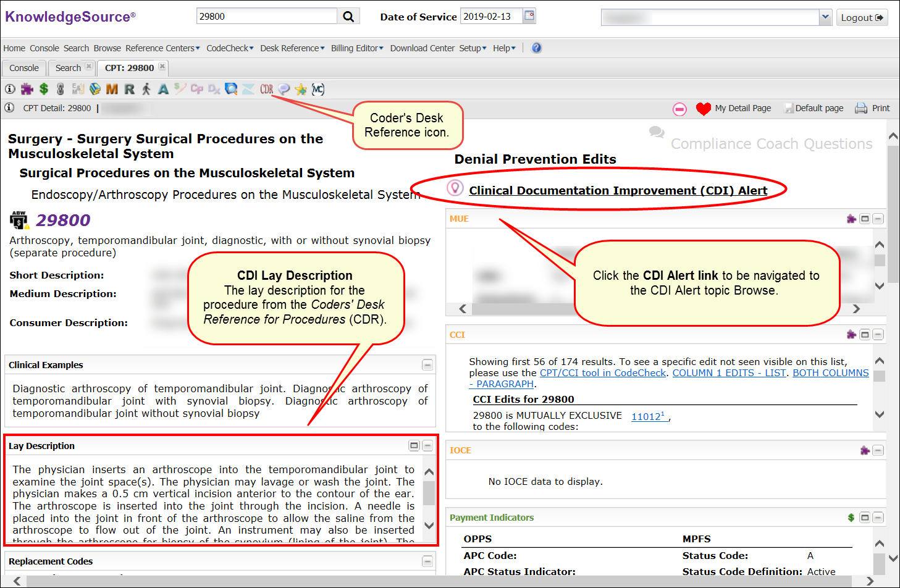
Task: Click the Logout button
Action: [862, 17]
